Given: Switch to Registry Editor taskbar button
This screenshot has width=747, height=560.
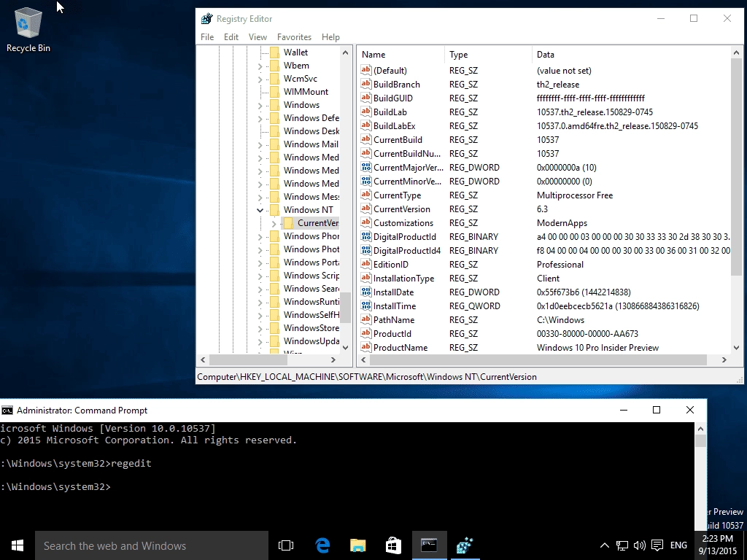Looking at the screenshot, I should [465, 545].
